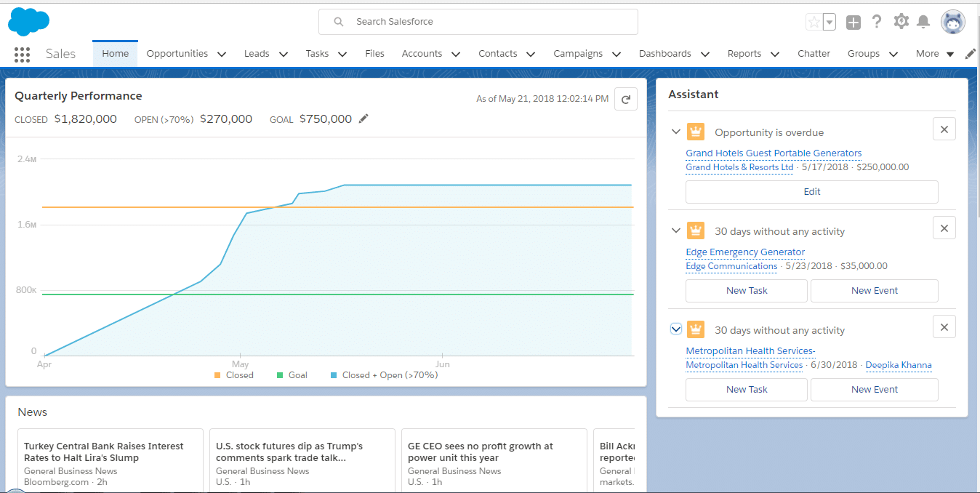The image size is (980, 493).
Task: Open Salesforce Setup via the gear icon
Action: [901, 21]
